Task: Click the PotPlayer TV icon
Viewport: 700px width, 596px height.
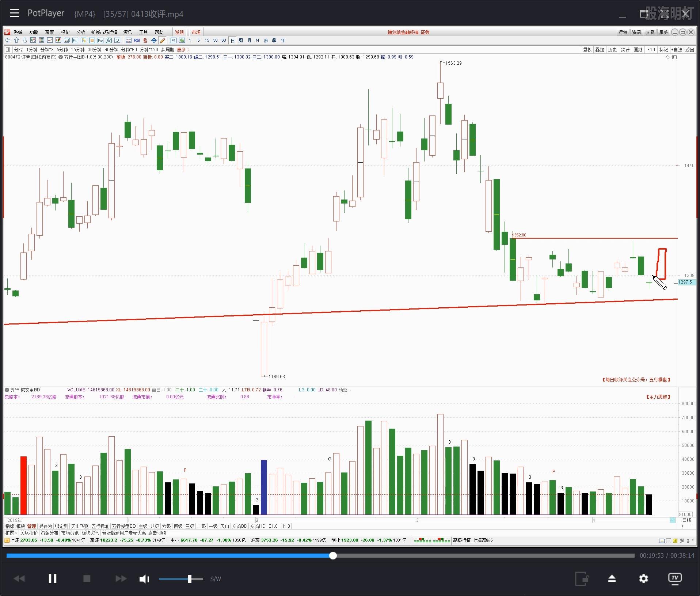Action: (675, 578)
